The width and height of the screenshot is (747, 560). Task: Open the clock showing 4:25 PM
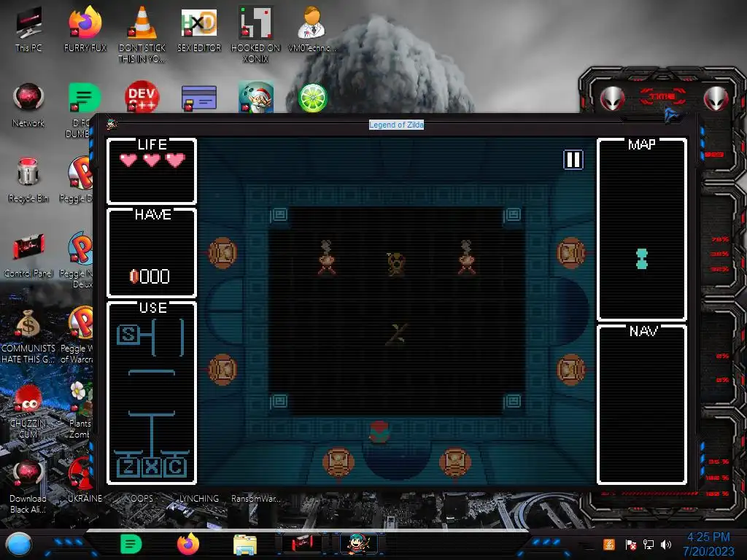tap(708, 544)
